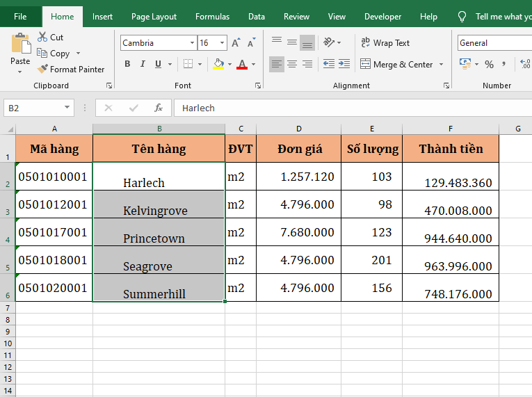The image size is (532, 397).
Task: Click the Decrease Indent icon
Action: pyautogui.click(x=329, y=65)
